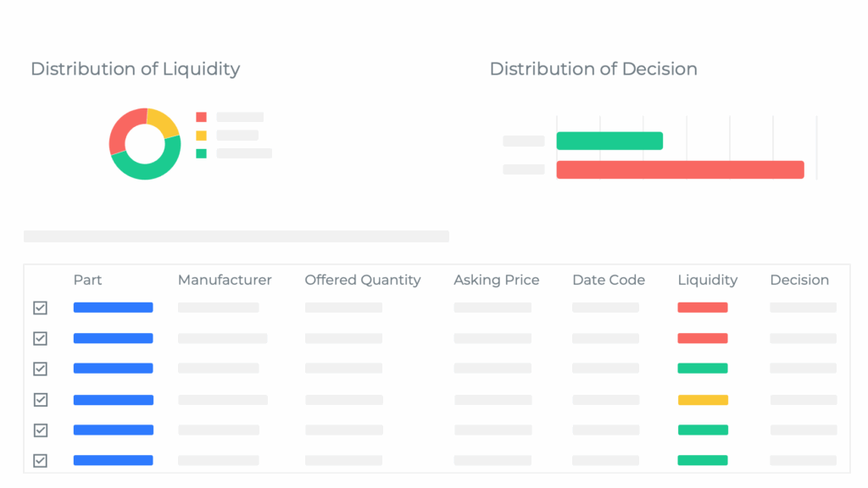
Task: Toggle the last row checkbox
Action: (x=40, y=461)
